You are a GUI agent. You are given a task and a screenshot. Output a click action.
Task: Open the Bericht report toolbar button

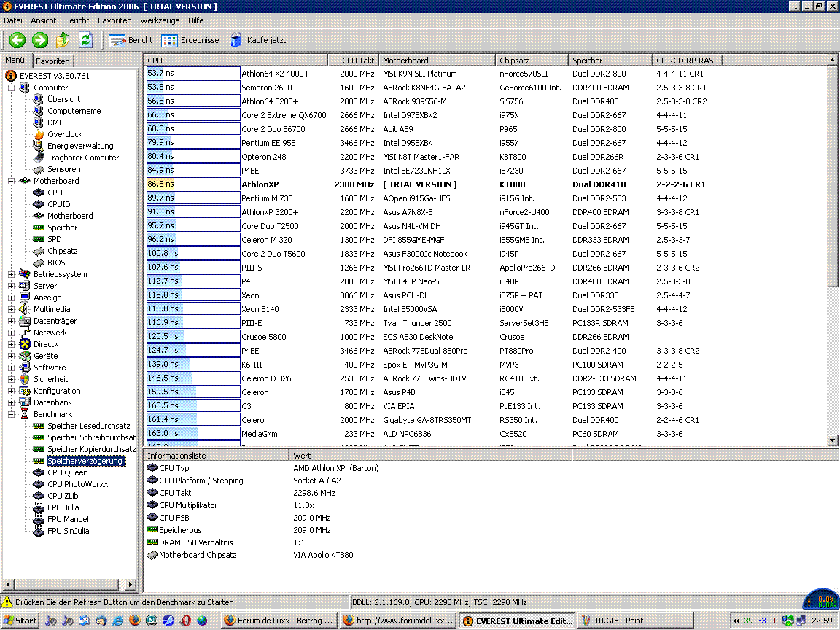tap(131, 40)
